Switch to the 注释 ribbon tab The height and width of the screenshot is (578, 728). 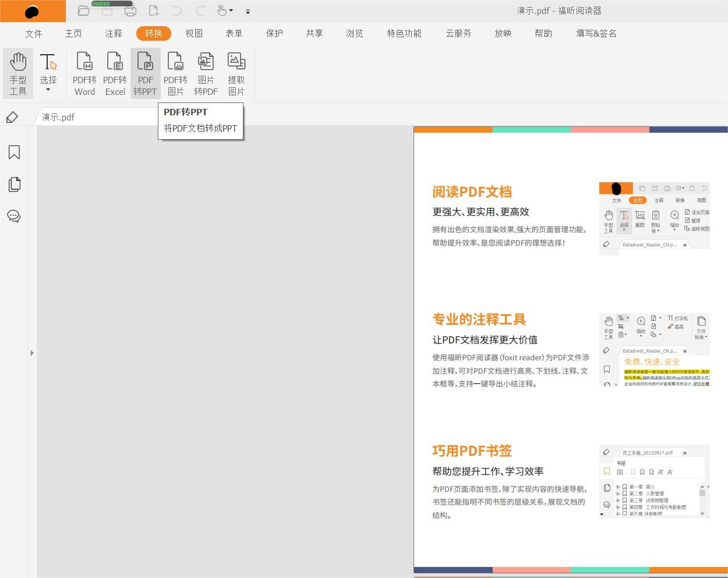click(x=114, y=33)
